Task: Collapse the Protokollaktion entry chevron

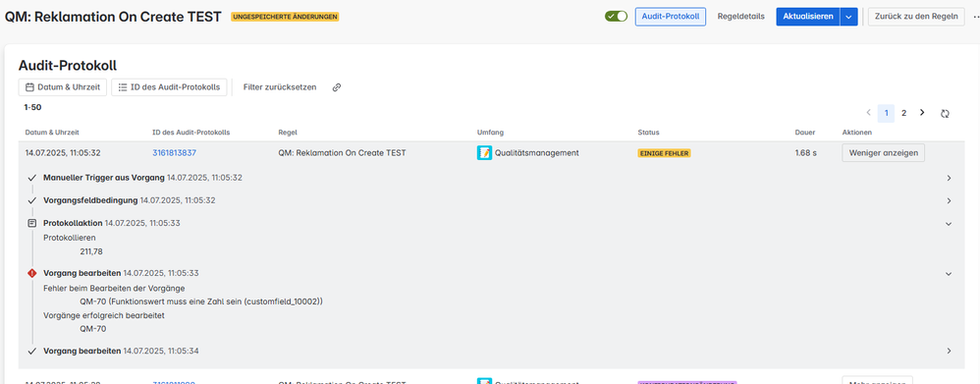Action: 949,223
